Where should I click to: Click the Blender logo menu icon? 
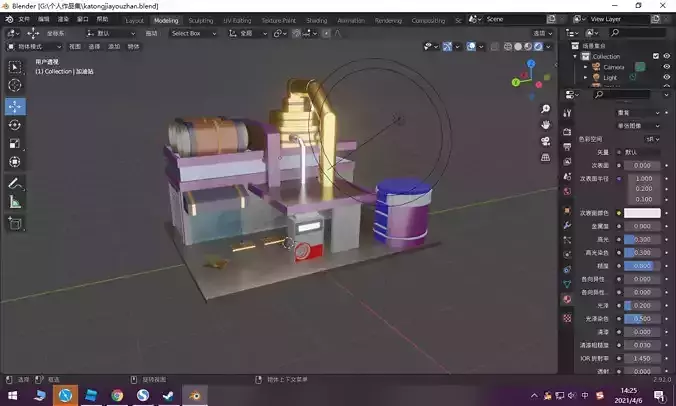point(9,19)
